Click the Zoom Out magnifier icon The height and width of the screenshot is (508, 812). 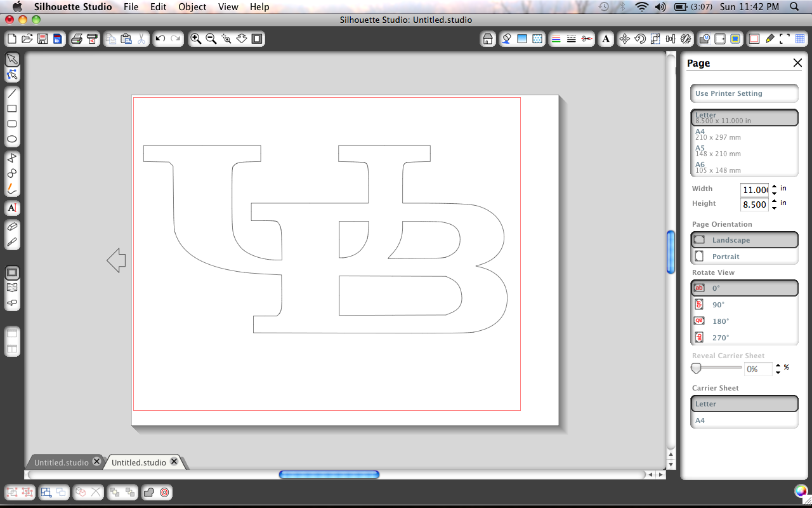pyautogui.click(x=211, y=39)
